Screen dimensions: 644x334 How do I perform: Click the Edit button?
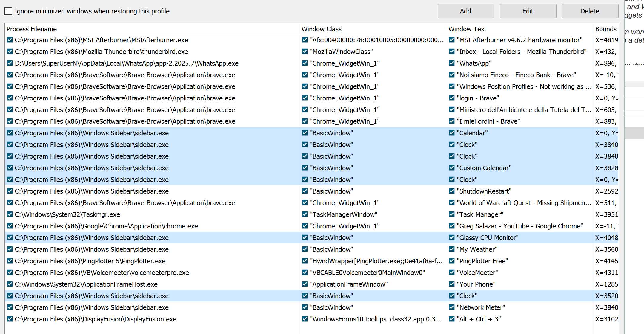pos(528,11)
